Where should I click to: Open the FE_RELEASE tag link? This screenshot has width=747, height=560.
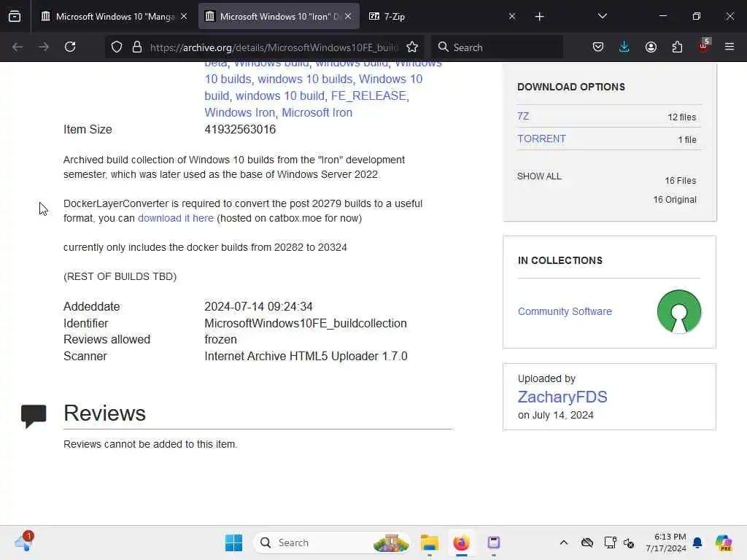click(368, 96)
